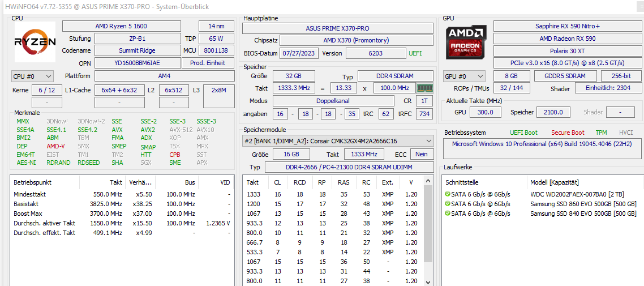The width and height of the screenshot is (644, 286).
Task: Click the Summit Ridge codename field
Action: coord(138,50)
